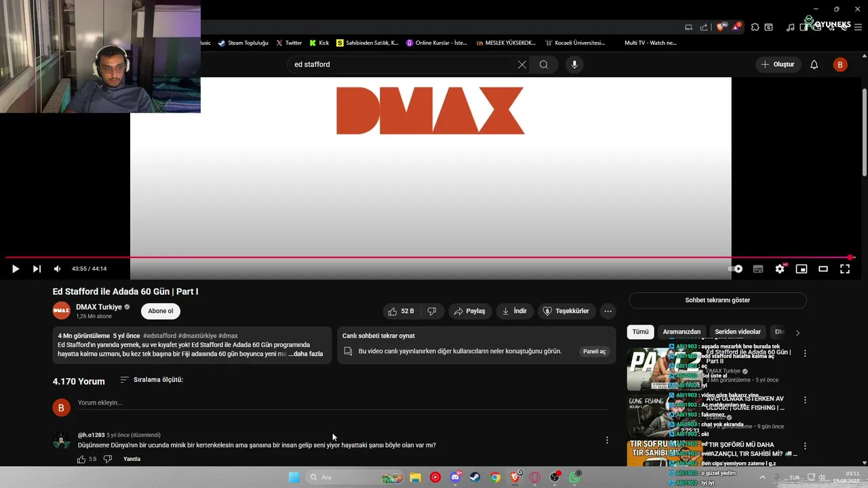Dislike the video with thumbs down
The height and width of the screenshot is (488, 868).
pos(432,311)
